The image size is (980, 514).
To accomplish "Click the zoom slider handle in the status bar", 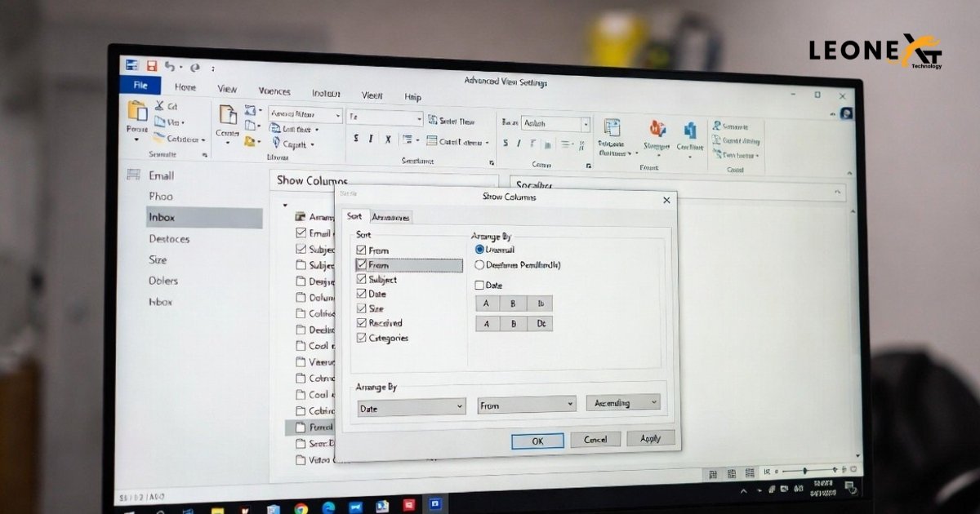I will tap(805, 471).
